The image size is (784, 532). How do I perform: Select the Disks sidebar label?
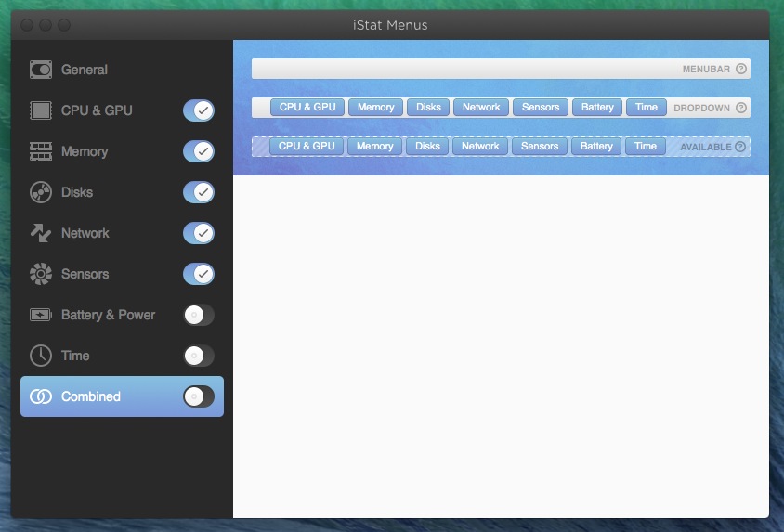77,192
